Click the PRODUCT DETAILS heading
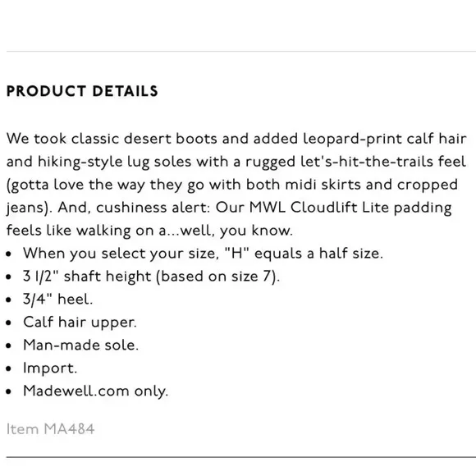 click(82, 91)
